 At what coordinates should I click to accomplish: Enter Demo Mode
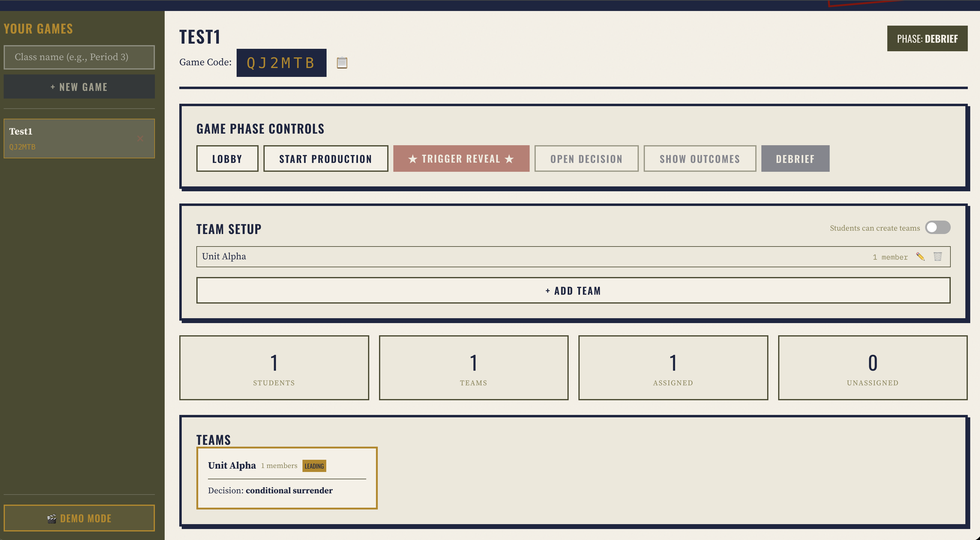click(x=79, y=518)
